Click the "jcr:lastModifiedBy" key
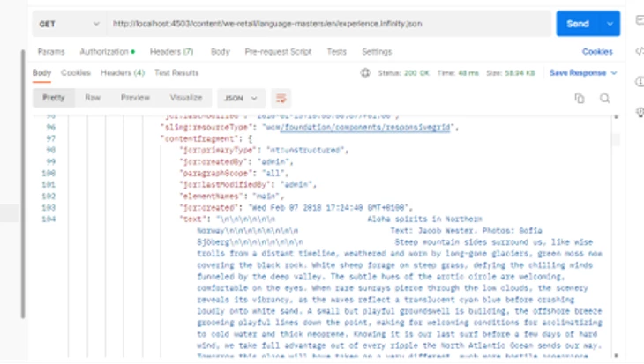The width and height of the screenshot is (644, 364). [x=225, y=185]
